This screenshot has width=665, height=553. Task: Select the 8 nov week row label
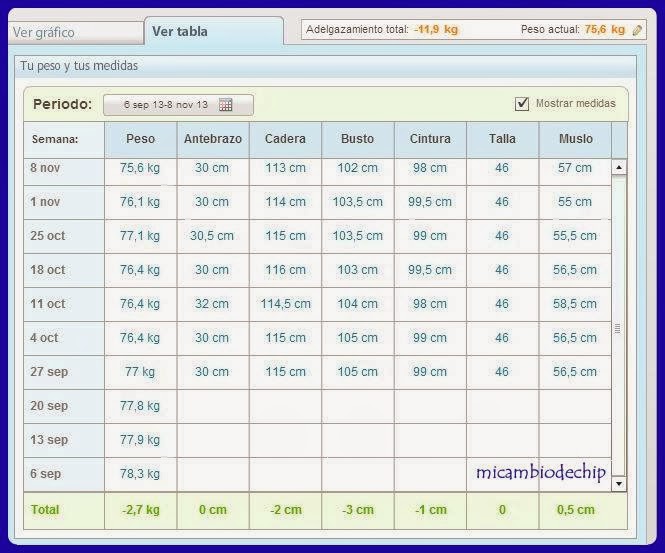click(x=45, y=168)
